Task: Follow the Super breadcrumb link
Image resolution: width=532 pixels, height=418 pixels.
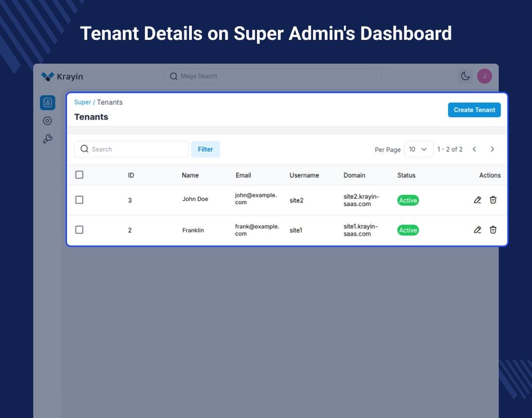Action: 83,102
